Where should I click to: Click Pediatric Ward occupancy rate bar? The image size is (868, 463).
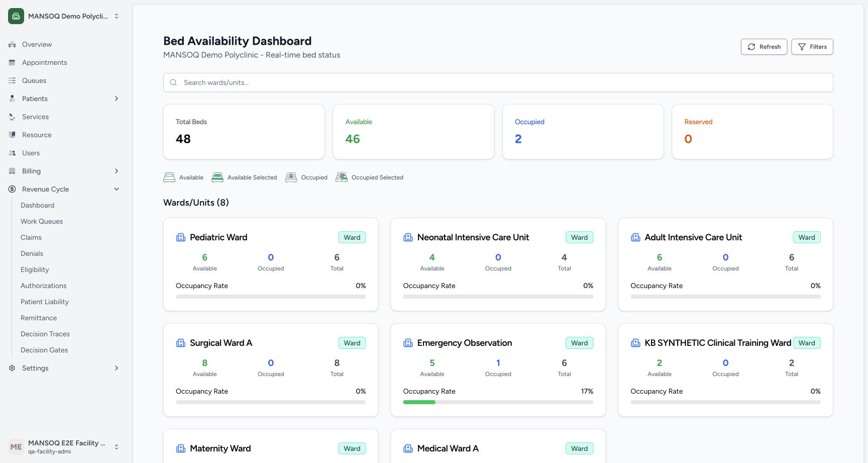[271, 297]
